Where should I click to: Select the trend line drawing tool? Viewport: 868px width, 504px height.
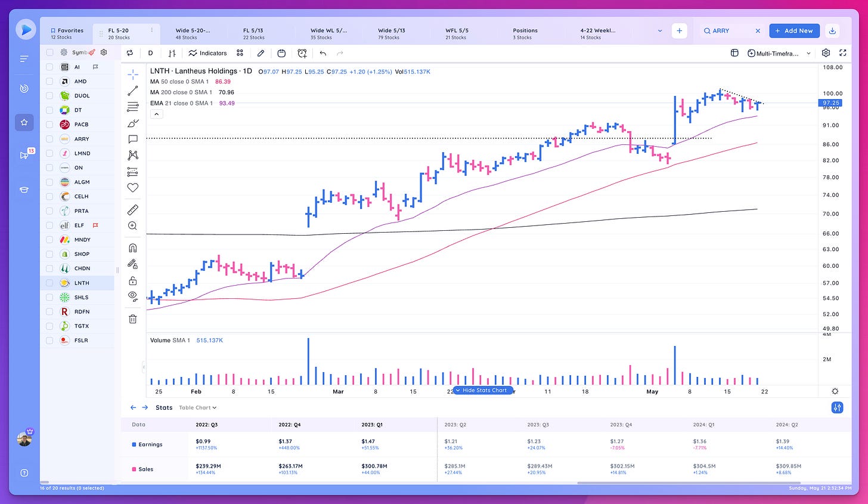(133, 91)
